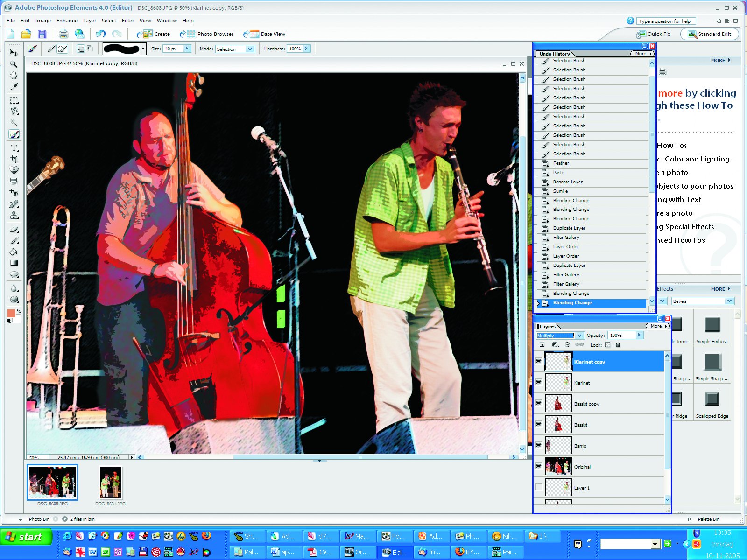
Task: Show the hidden Layer 1
Action: tap(539, 488)
